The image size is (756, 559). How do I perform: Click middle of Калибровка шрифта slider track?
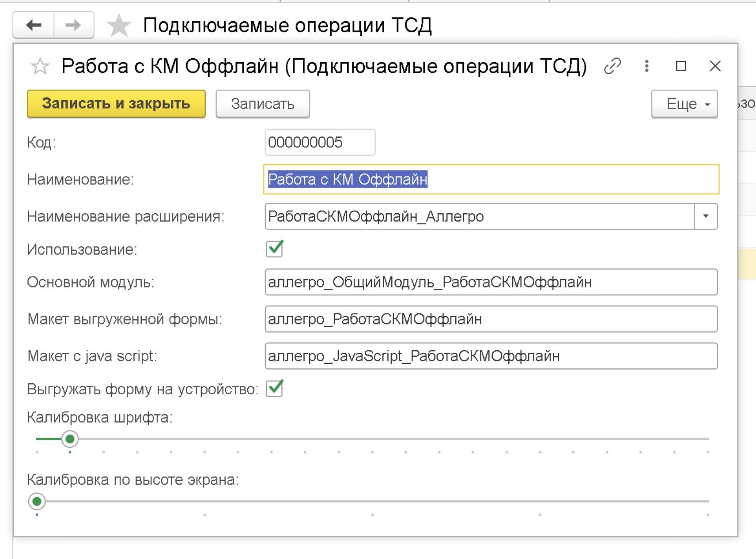tap(373, 439)
